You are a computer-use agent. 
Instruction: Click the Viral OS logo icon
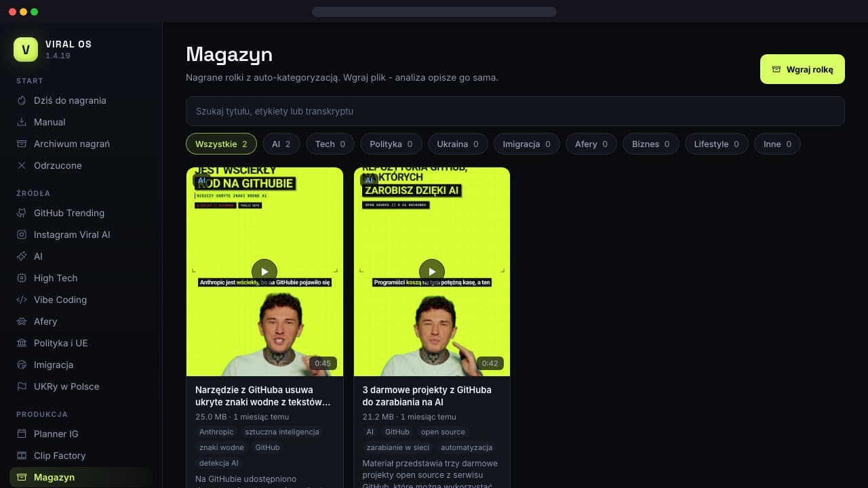coord(26,49)
